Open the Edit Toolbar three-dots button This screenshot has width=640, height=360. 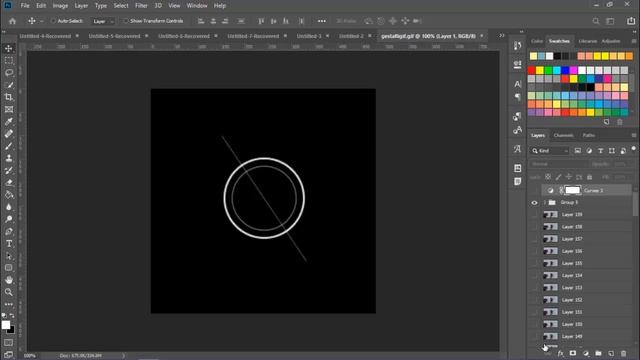[x=9, y=304]
